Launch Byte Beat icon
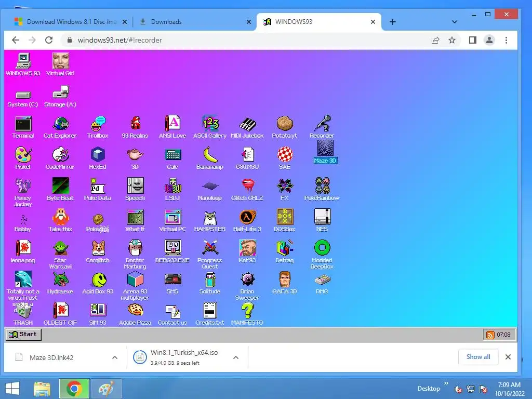 pyautogui.click(x=60, y=189)
